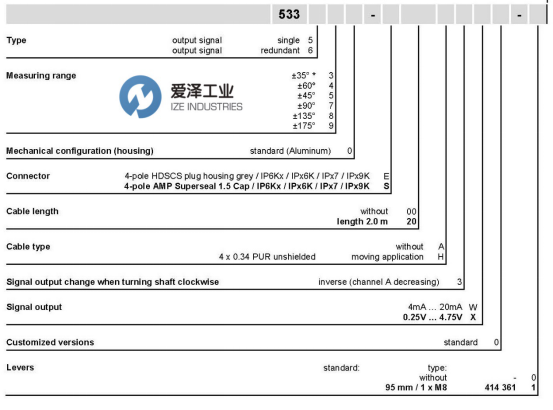Click the Mechanical configuration (housing) heading
This screenshot has width=553, height=410.
tap(80, 151)
